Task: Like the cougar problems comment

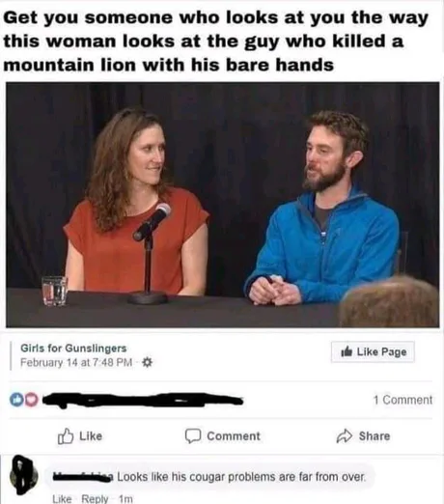Action: pos(62,498)
